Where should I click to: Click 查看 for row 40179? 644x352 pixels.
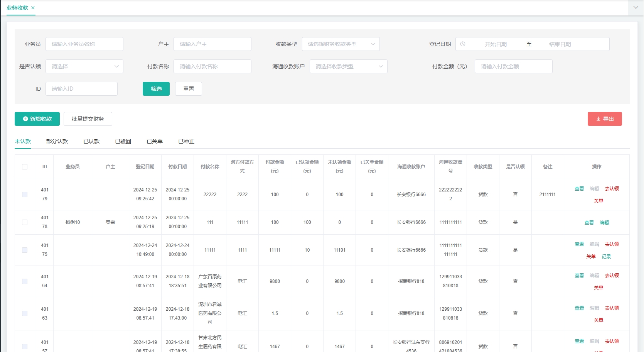(x=579, y=189)
